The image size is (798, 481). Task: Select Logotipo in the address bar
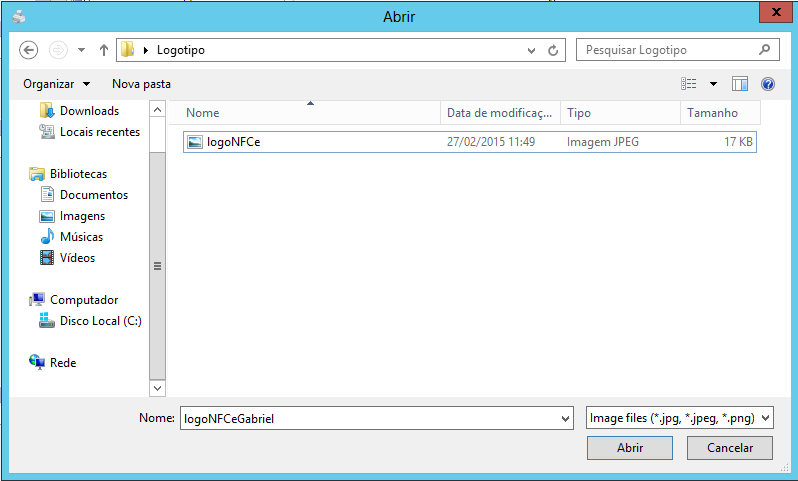[181, 50]
